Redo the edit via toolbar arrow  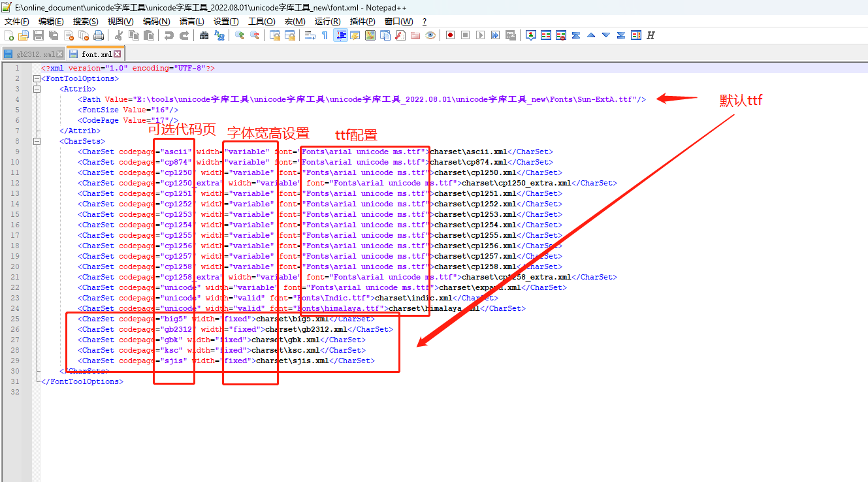coord(184,35)
